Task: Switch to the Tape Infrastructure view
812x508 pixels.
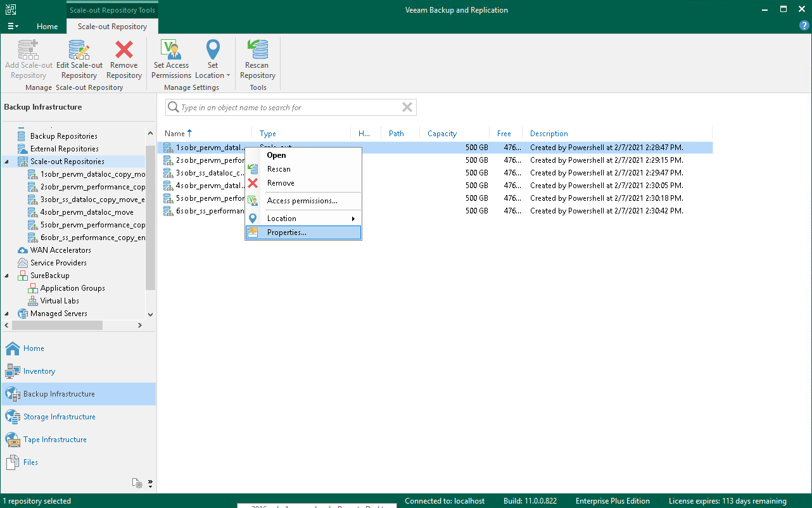Action: tap(78, 440)
